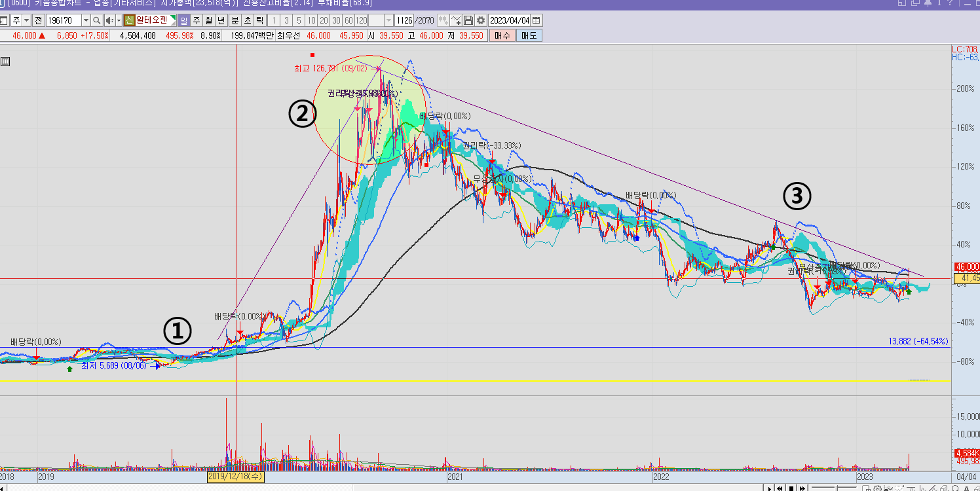The image size is (980, 491).
Task: Expand the stock code 196170 dropdown
Action: (86, 20)
